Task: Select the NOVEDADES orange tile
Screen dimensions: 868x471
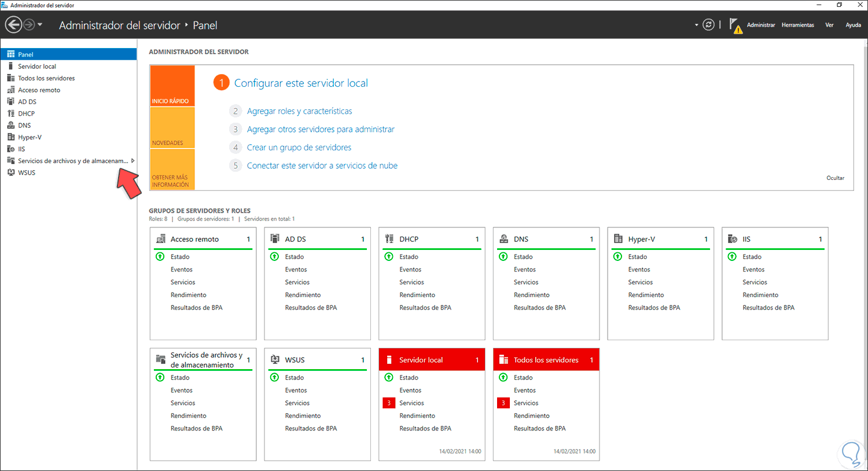Action: 172,128
